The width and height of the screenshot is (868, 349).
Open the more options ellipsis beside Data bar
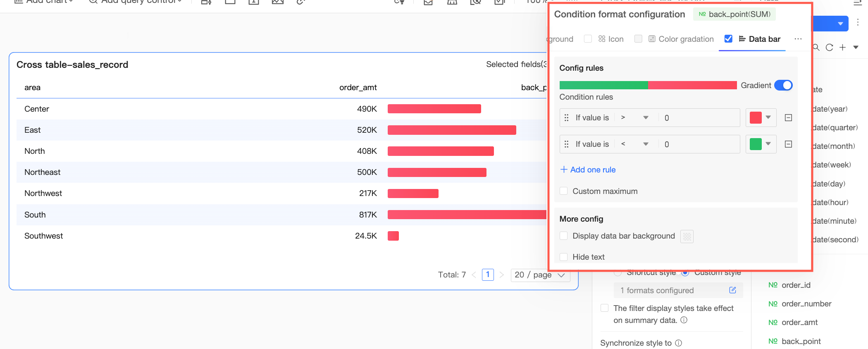tap(798, 39)
